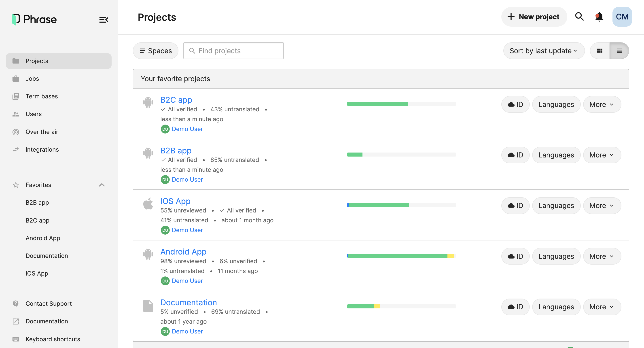
Task: Click the Phrase logo
Action: 34,19
